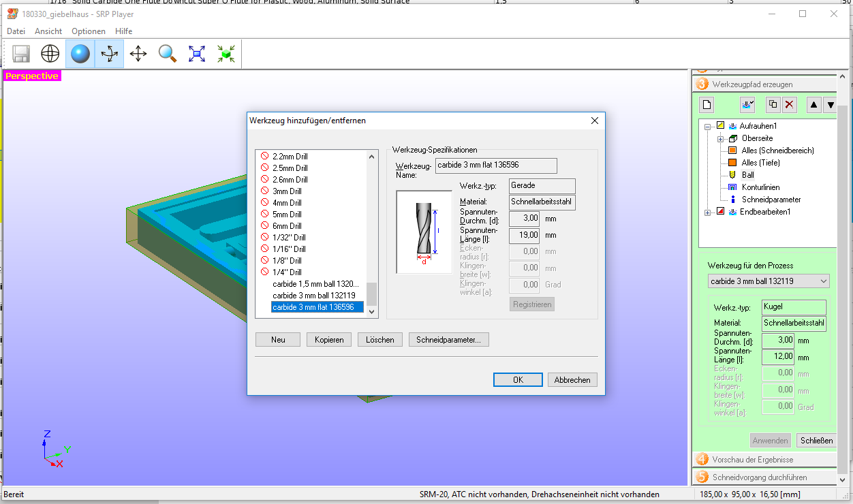
Task: Click the prohibited icon beside 1/4" Drill
Action: point(265,272)
